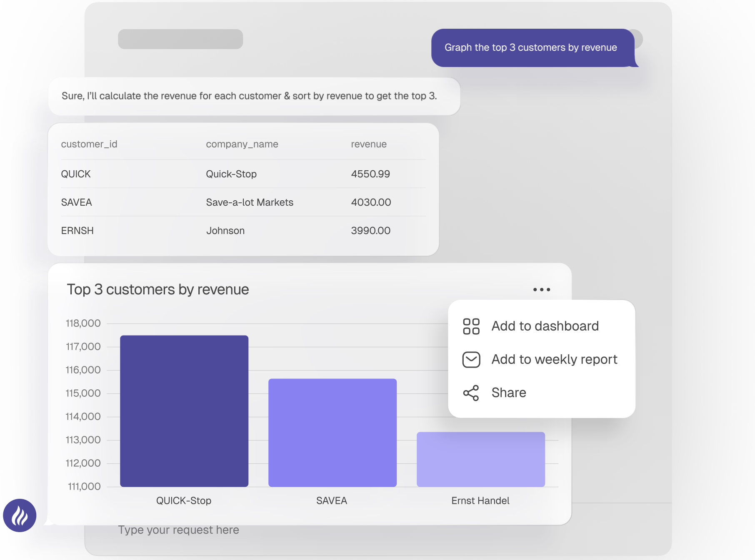The image size is (755, 560).
Task: Open the chart options ellipsis menu
Action: click(541, 289)
